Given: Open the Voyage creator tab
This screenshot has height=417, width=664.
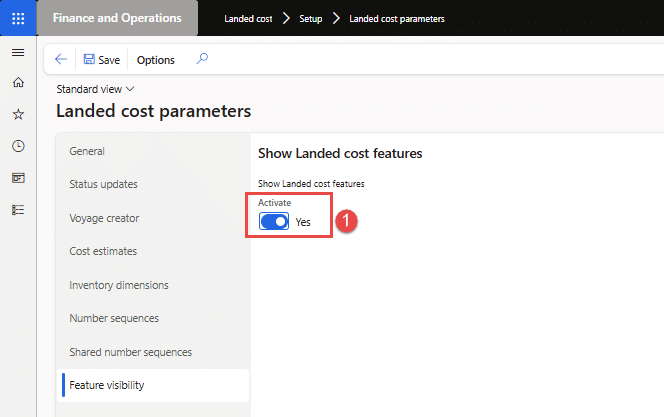Looking at the screenshot, I should tap(104, 218).
